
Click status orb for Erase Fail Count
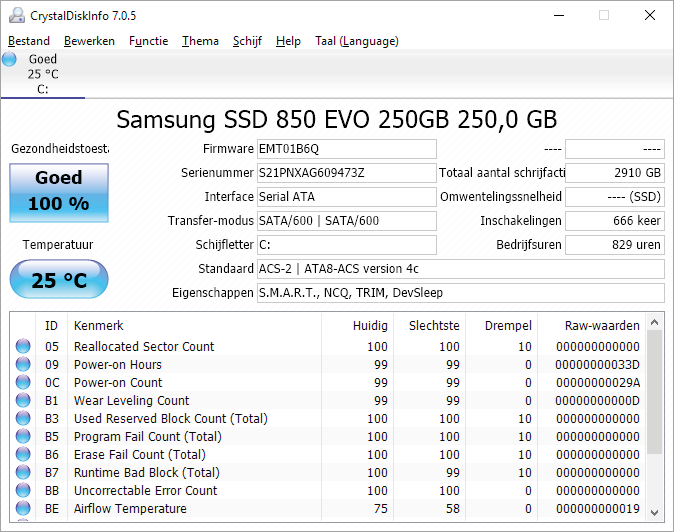(23, 454)
